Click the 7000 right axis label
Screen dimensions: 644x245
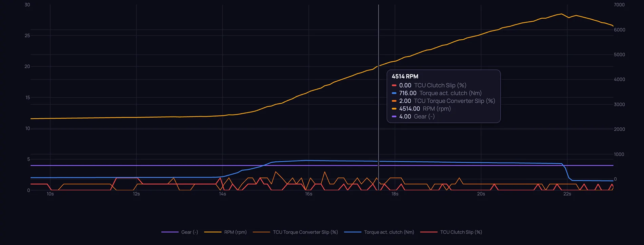(x=619, y=5)
